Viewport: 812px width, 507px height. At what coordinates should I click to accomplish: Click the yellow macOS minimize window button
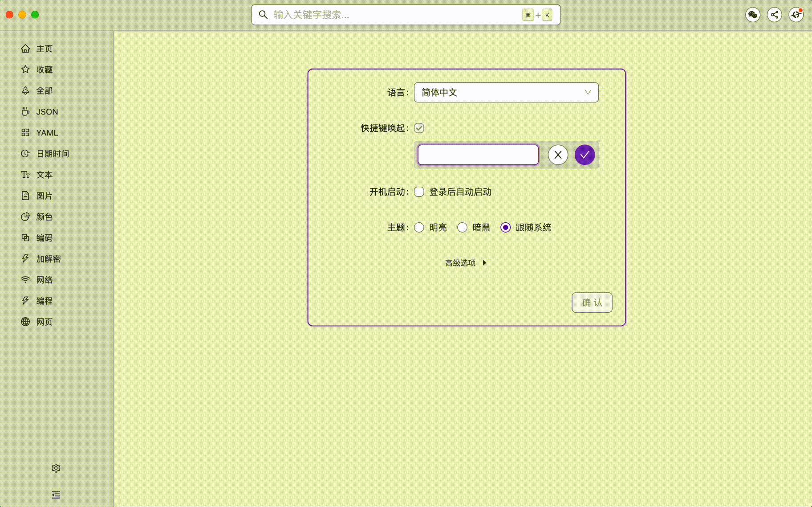pos(22,15)
